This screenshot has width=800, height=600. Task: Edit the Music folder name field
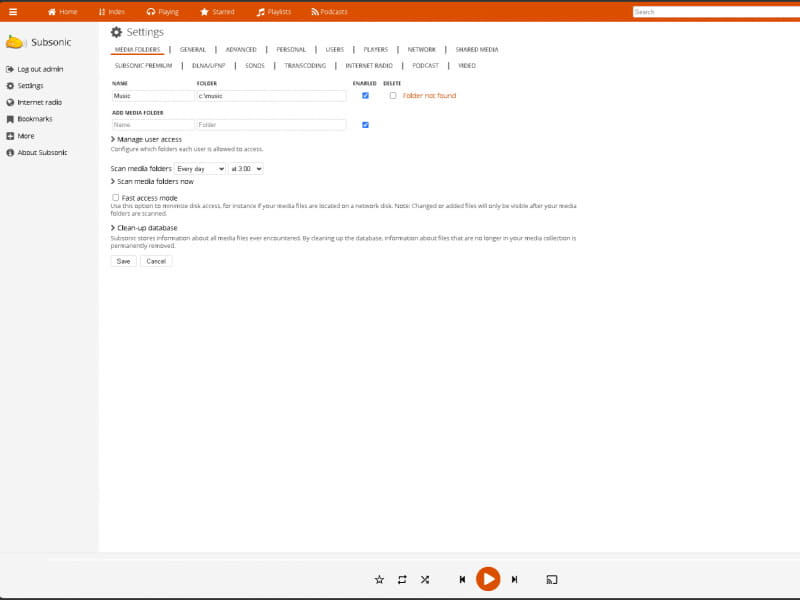153,96
